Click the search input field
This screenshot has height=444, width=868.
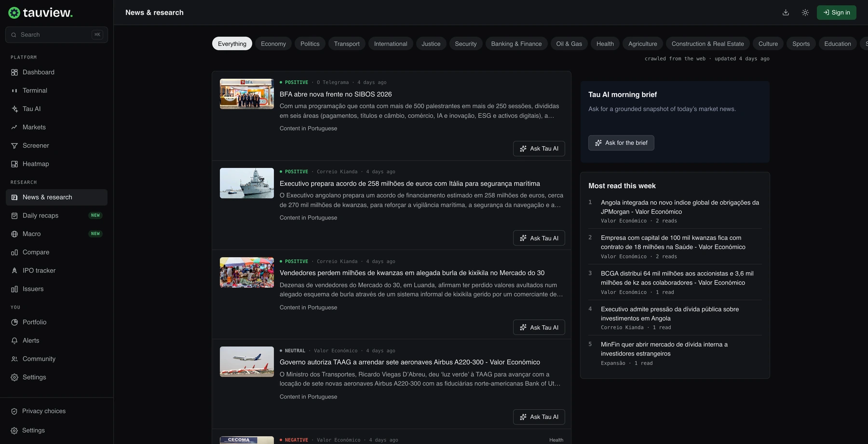(x=56, y=35)
